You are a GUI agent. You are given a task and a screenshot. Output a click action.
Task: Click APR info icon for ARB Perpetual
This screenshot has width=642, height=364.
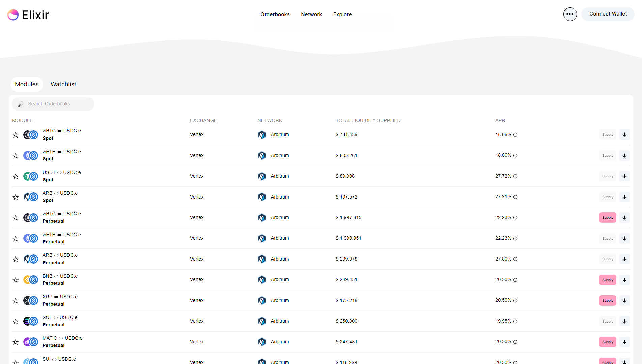[515, 259]
